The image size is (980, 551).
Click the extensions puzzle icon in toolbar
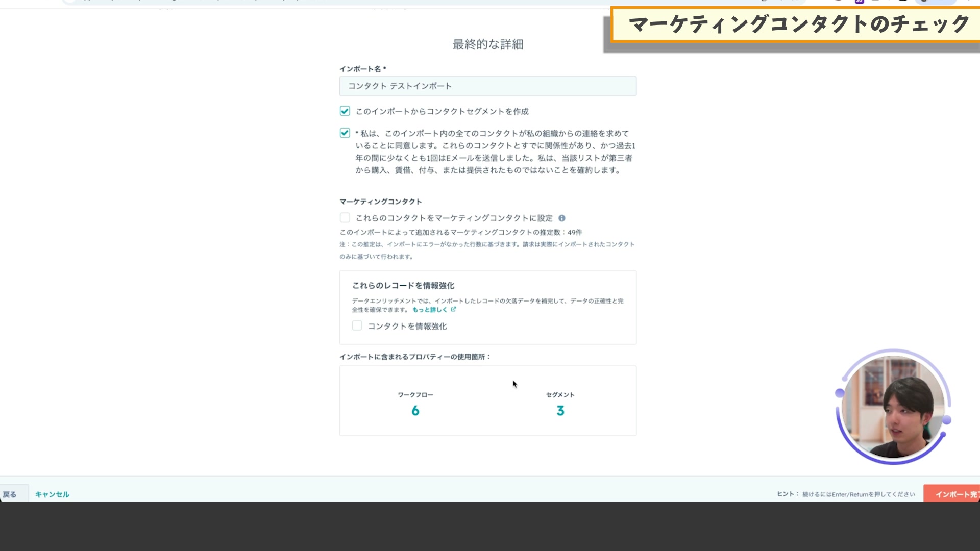tap(901, 2)
